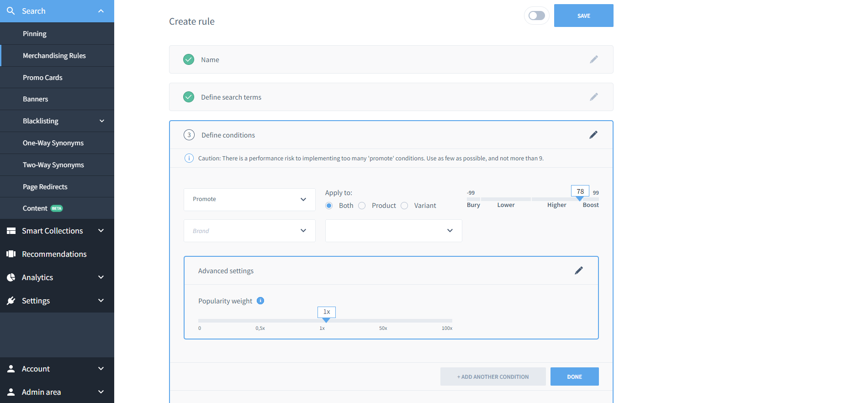Toggle the rule enable switch
Viewport: 868px width, 403px height.
tap(536, 16)
